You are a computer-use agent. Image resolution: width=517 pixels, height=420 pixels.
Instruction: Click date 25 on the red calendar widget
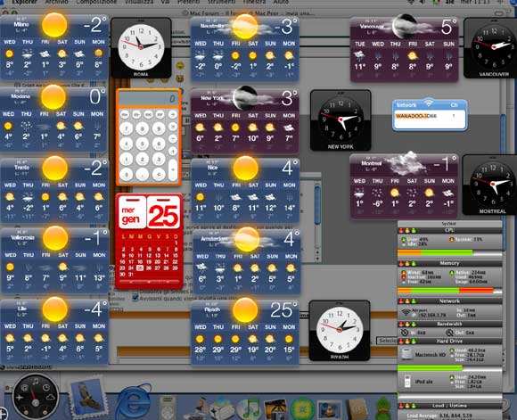[141, 268]
